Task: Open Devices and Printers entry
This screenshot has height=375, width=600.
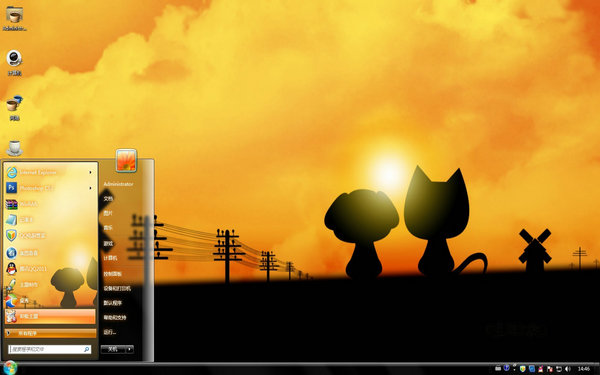Action: tap(117, 288)
